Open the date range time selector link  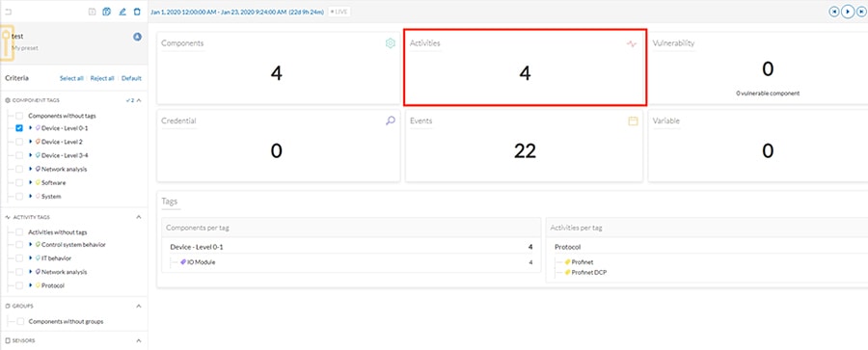coord(237,12)
